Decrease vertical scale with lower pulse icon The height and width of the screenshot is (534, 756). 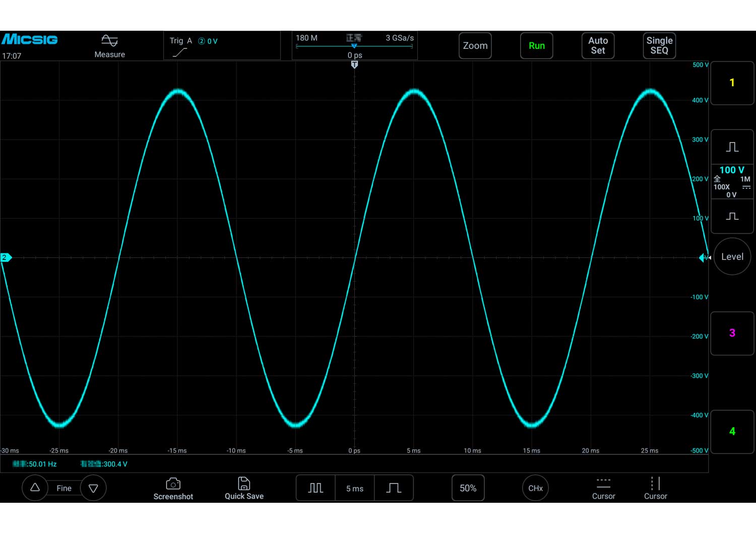732,216
